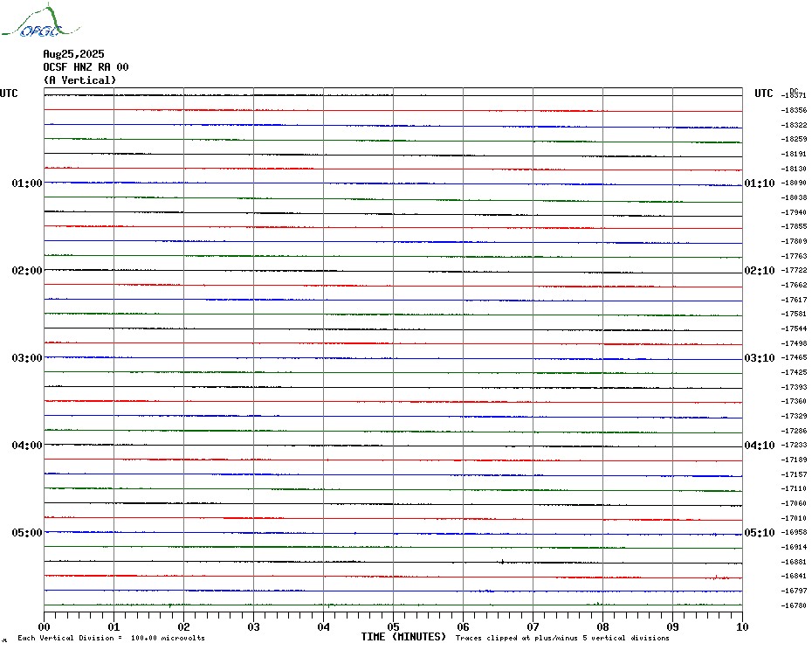Click the 03 minute tick label
The width and height of the screenshot is (812, 650).
[253, 626]
